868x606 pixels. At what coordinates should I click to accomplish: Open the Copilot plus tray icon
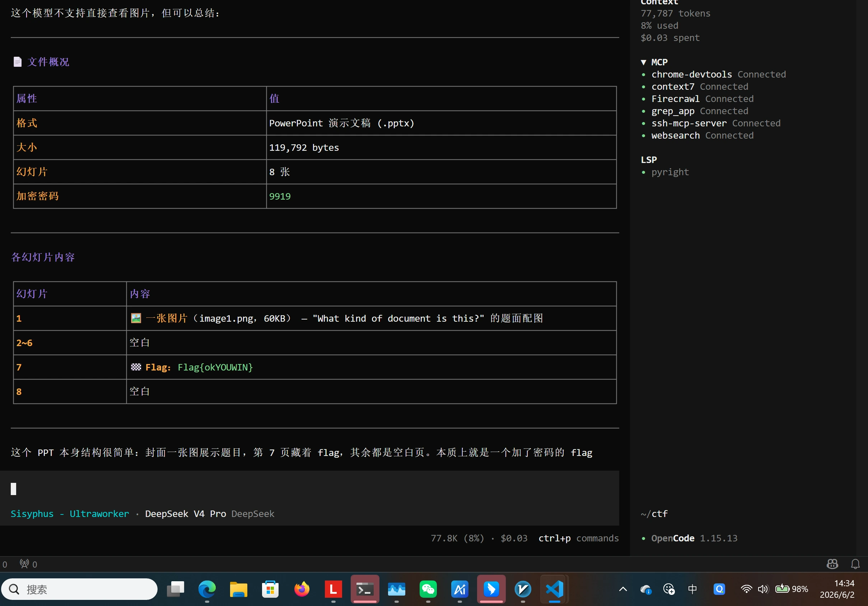pyautogui.click(x=669, y=589)
